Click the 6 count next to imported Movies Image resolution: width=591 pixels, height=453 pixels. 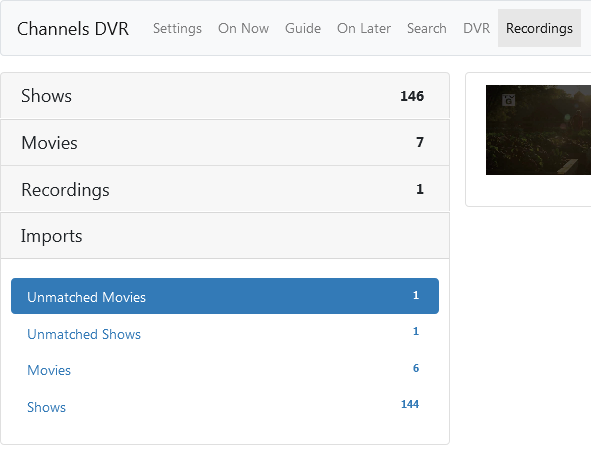coord(416,368)
